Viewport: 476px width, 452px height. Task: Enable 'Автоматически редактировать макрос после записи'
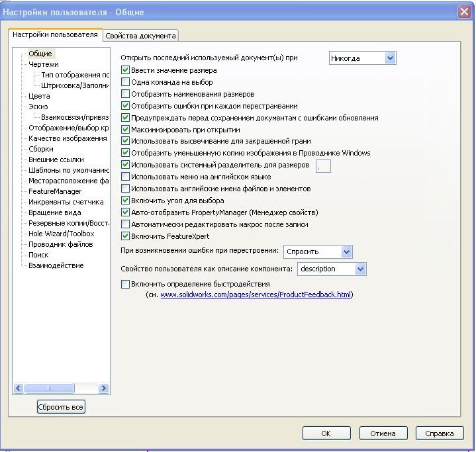[x=125, y=224]
